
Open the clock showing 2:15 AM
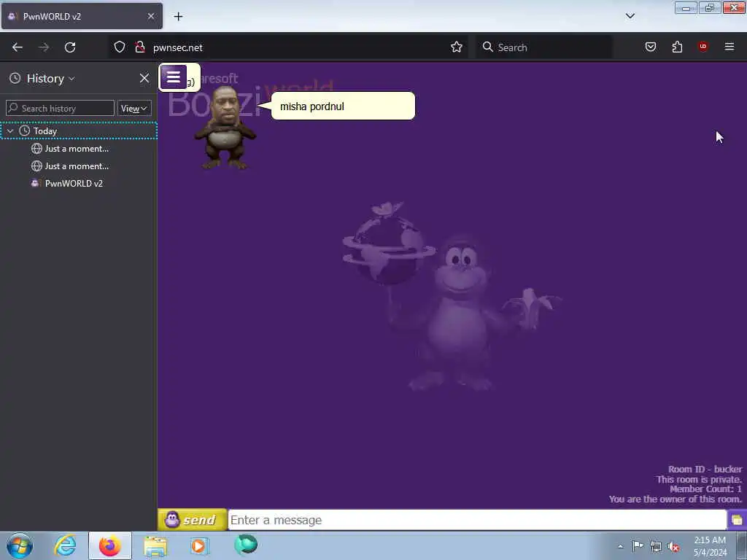tap(710, 546)
